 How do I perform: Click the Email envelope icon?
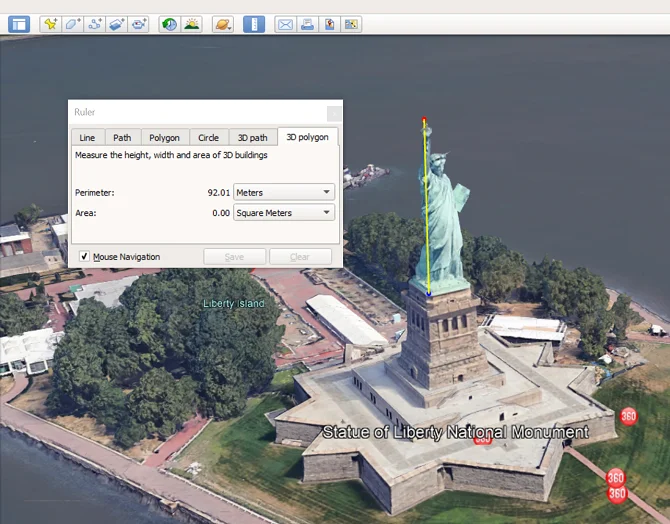[286, 24]
